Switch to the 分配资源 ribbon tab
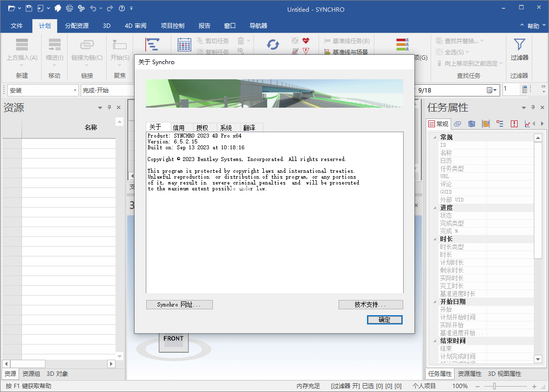Viewport: 549px width, 392px height. [77, 25]
